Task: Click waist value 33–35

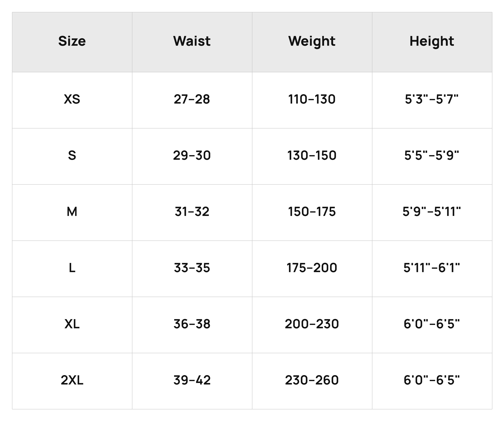Action: coord(192,268)
